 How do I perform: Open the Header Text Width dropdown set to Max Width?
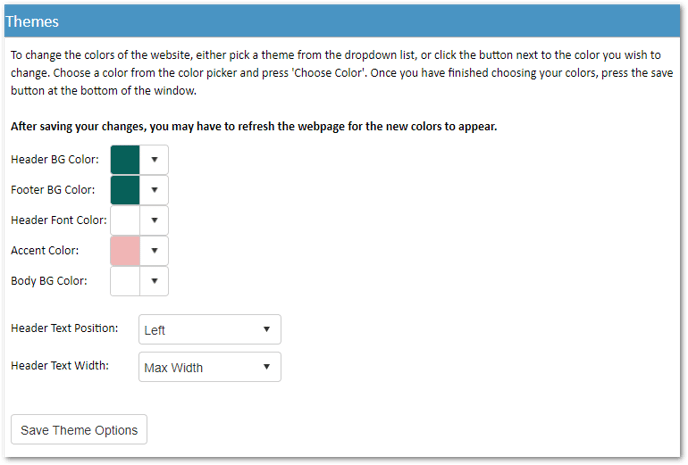pos(210,367)
